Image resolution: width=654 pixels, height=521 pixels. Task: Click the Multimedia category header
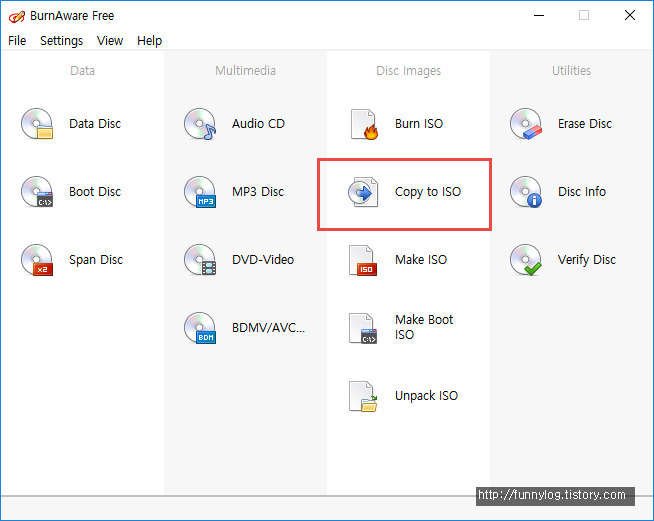[x=245, y=70]
